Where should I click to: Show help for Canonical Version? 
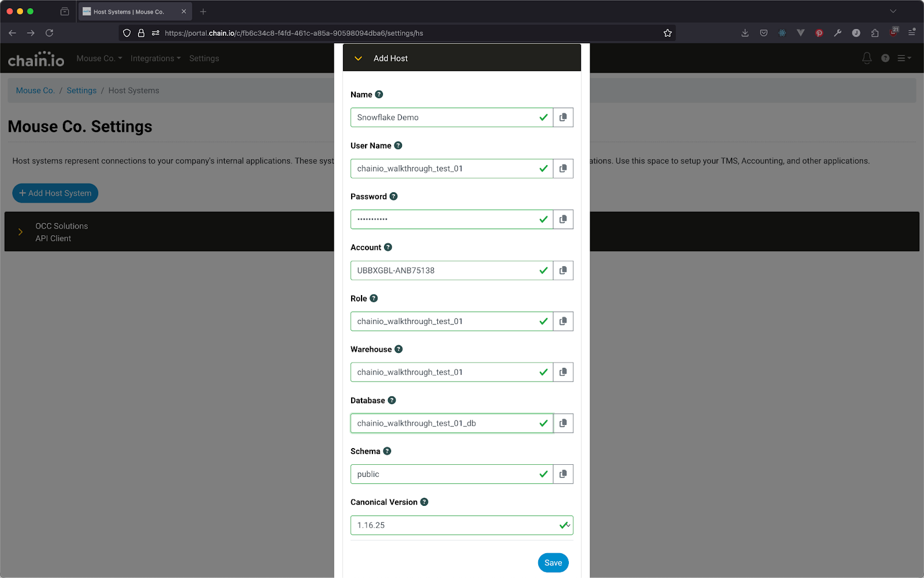pyautogui.click(x=424, y=502)
